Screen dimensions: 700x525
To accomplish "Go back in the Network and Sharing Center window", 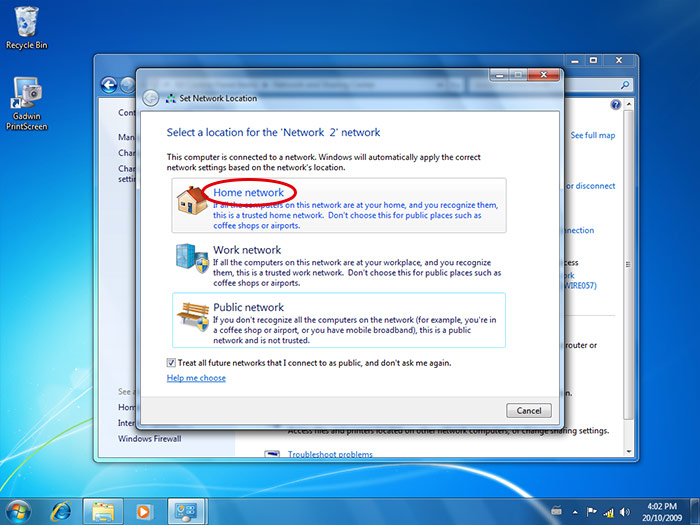I will click(x=108, y=85).
